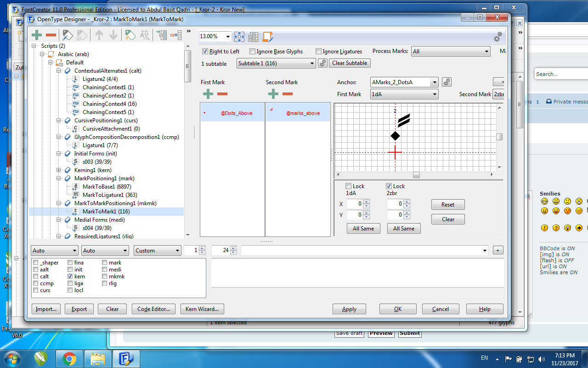The image size is (588, 368).
Task: Remove a First Mark with the red minus
Action: [x=222, y=94]
